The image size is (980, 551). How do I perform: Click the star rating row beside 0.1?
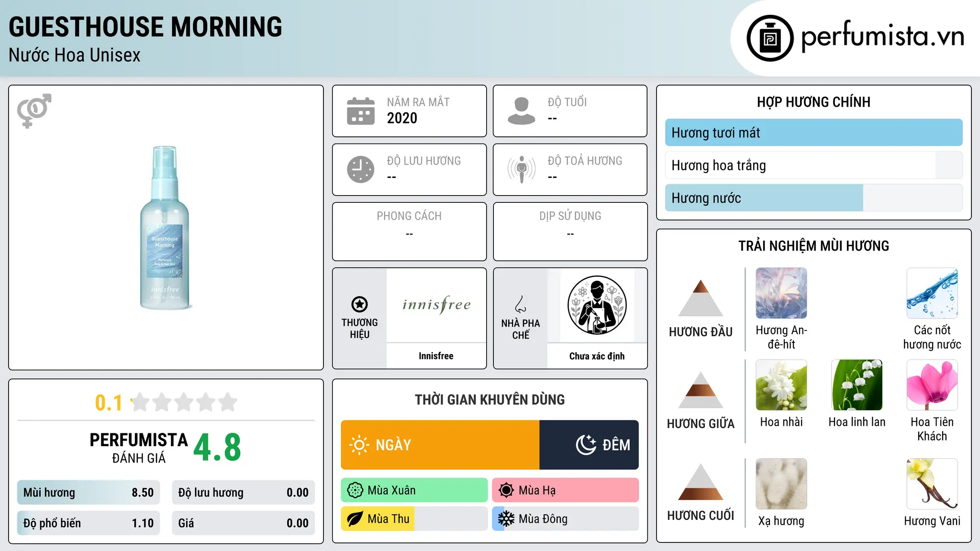184,402
